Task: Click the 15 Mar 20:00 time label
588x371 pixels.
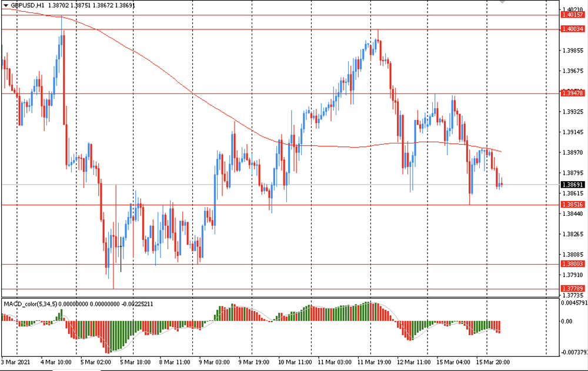Action: pos(493,362)
